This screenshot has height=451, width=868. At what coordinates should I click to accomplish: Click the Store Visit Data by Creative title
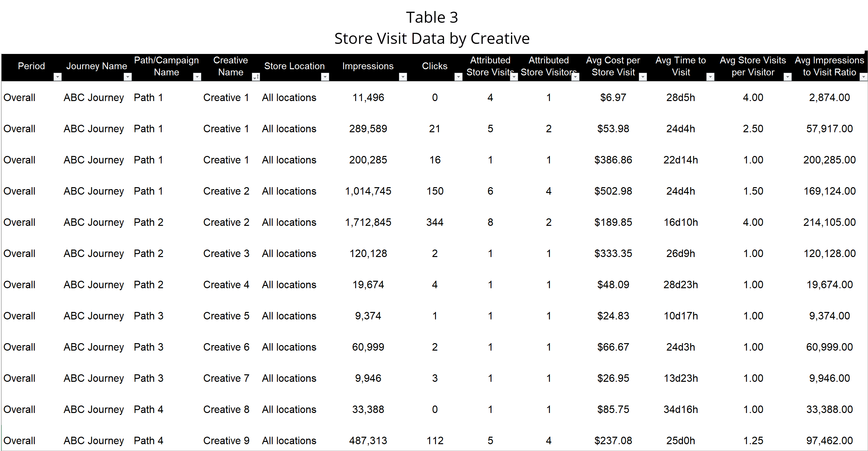(x=432, y=38)
